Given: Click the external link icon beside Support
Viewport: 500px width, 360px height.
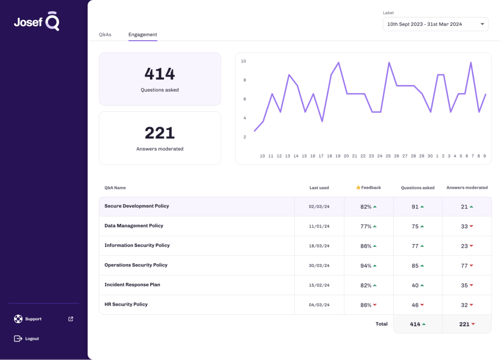Looking at the screenshot, I should (x=71, y=319).
